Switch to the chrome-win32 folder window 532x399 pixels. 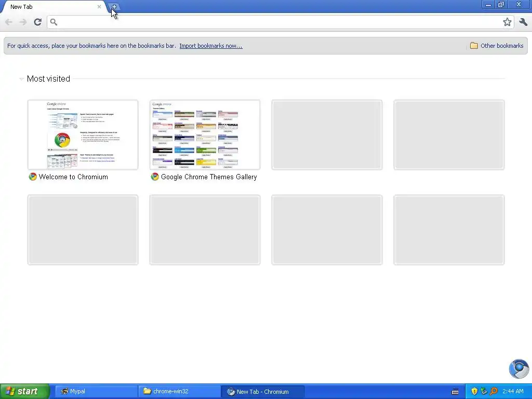click(179, 391)
